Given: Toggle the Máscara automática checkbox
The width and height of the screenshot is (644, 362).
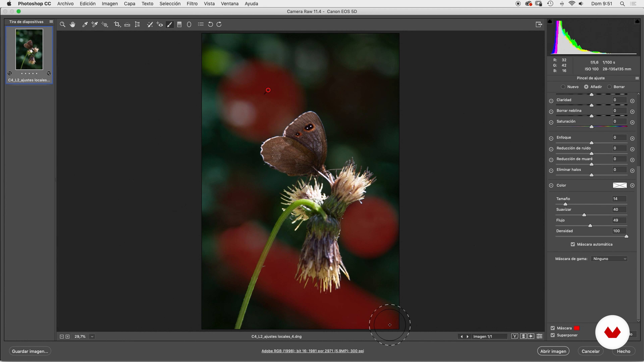Looking at the screenshot, I should [573, 244].
